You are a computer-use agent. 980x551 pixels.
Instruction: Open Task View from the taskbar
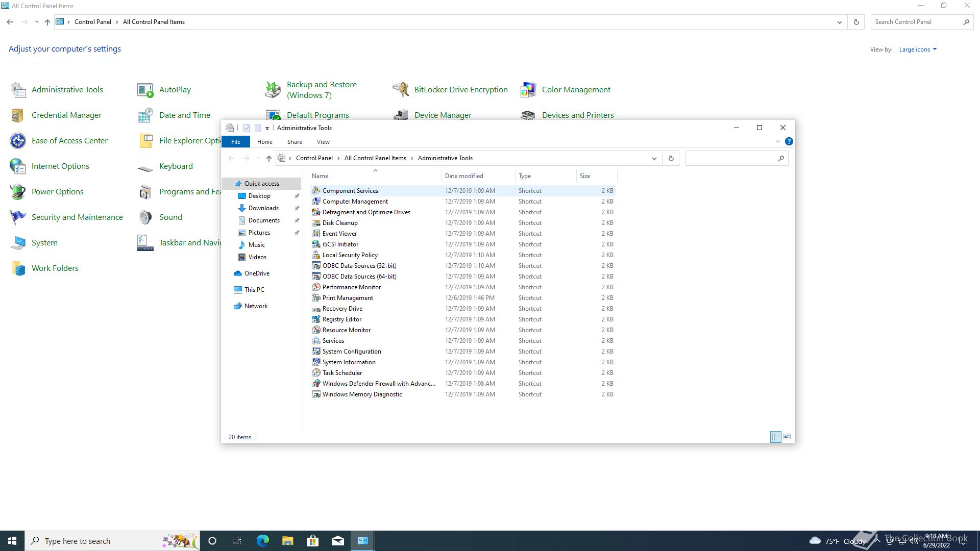(237, 541)
